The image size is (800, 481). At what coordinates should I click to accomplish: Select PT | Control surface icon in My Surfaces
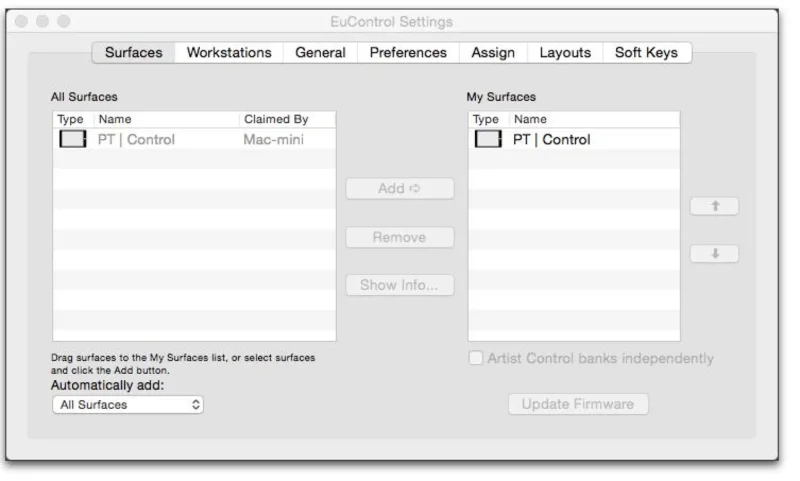[488, 139]
